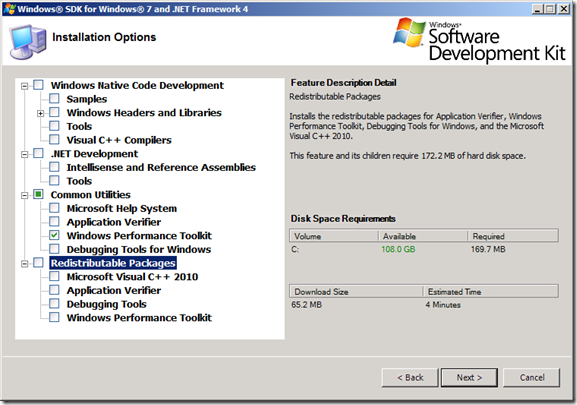Uncheck Windows Performance Toolkit under Common Utilities

(54, 235)
